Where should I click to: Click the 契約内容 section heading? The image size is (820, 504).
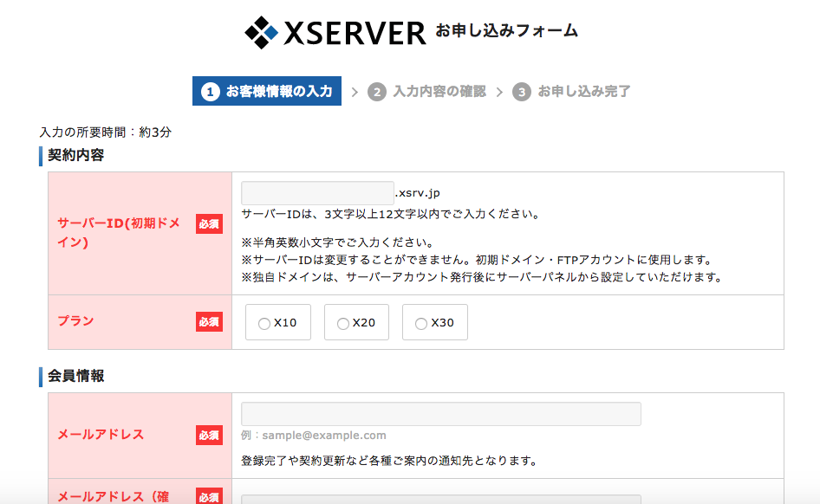(75, 155)
